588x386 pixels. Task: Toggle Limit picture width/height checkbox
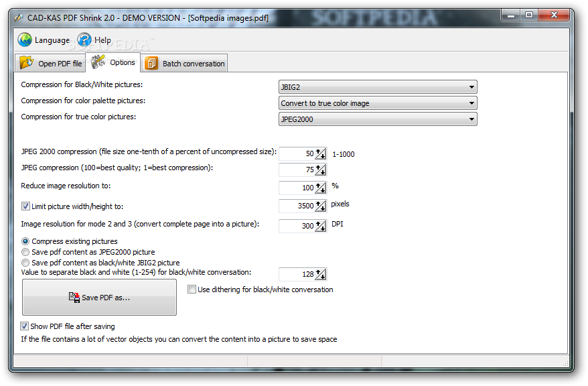point(25,206)
